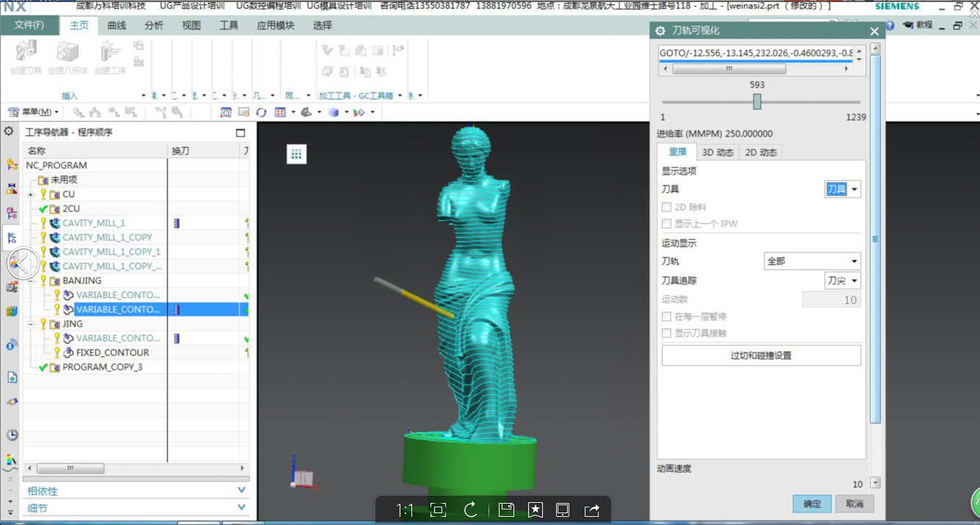Open the 文件(F) menu
Image resolution: width=980 pixels, height=525 pixels.
(29, 25)
